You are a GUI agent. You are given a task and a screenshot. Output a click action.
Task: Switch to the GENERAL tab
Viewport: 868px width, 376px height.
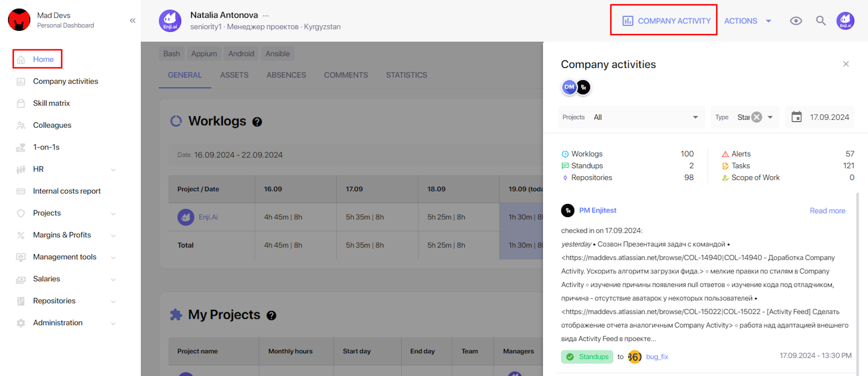tap(185, 75)
